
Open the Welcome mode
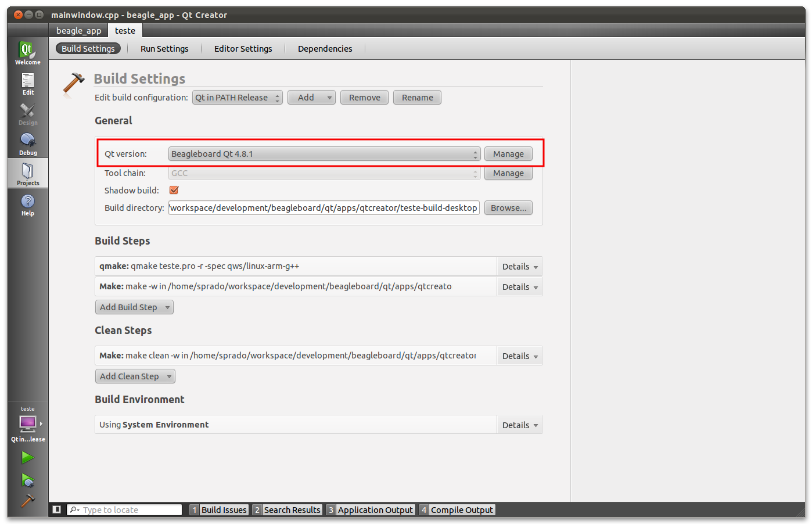click(x=28, y=53)
